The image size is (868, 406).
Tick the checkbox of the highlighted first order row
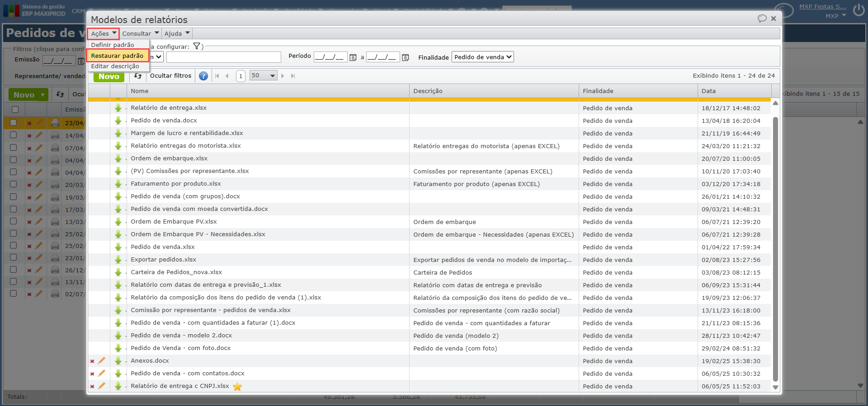point(14,122)
